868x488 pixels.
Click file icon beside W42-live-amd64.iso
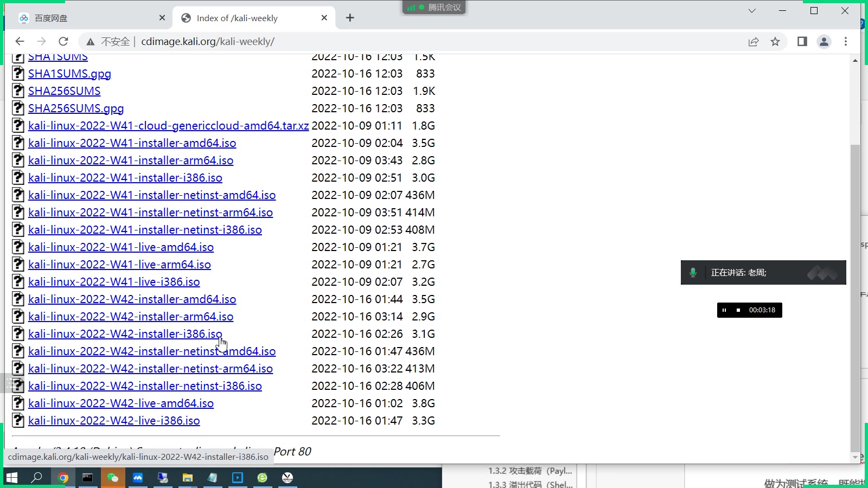click(18, 403)
